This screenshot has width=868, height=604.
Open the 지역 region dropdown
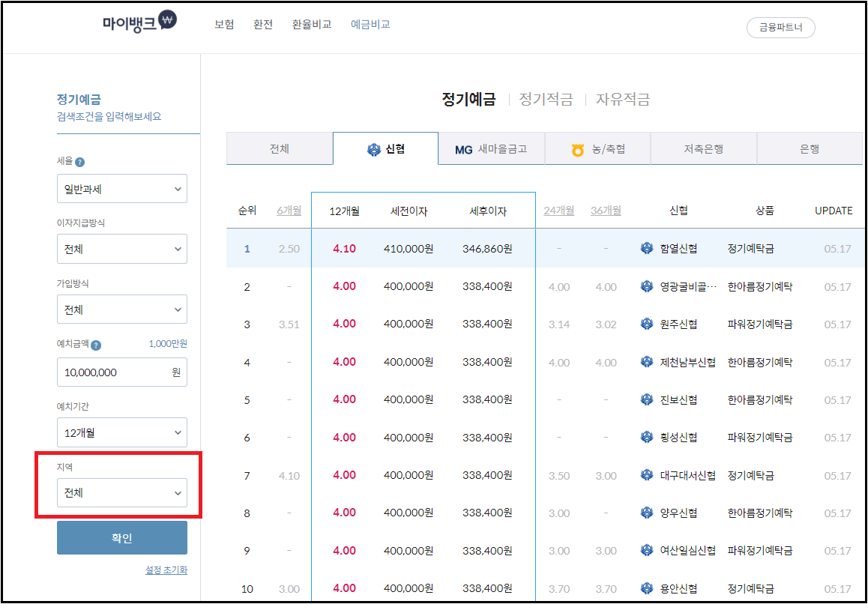tap(121, 492)
